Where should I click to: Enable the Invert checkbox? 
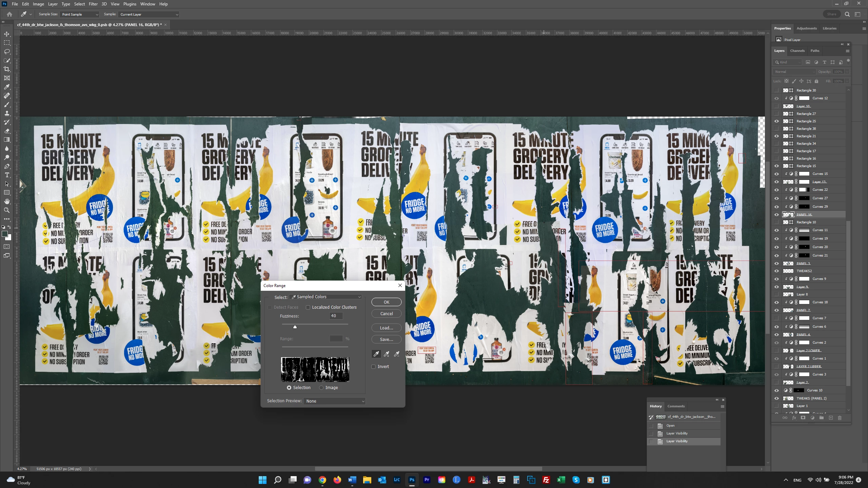(x=374, y=367)
